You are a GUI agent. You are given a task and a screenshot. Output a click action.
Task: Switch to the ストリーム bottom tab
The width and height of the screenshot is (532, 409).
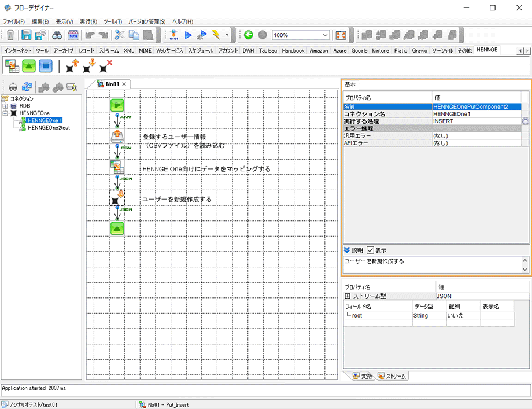pos(392,376)
